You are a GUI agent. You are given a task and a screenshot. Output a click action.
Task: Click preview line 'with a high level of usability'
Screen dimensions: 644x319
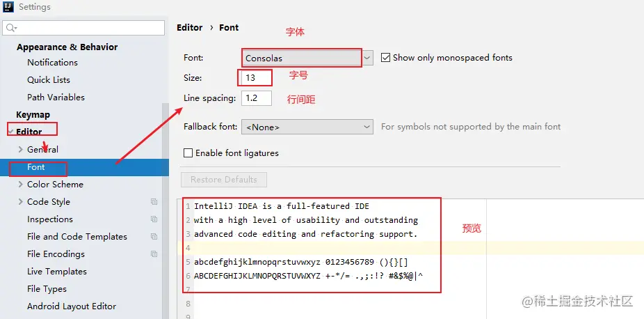[x=305, y=220]
